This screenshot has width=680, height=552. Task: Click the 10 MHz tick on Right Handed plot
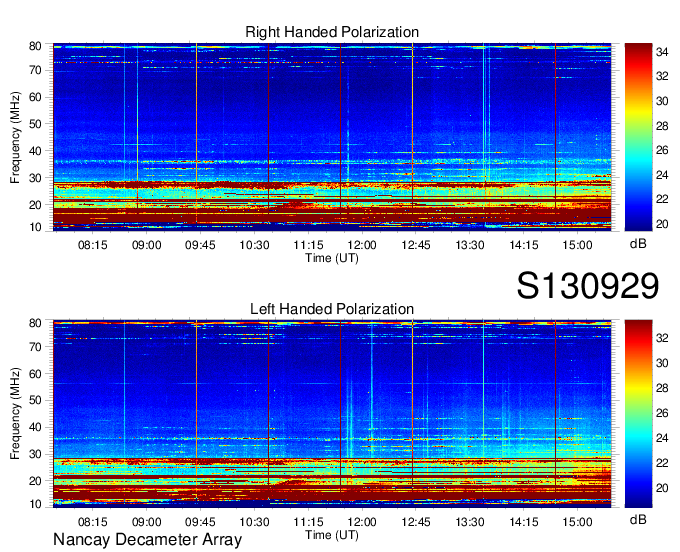[35, 227]
